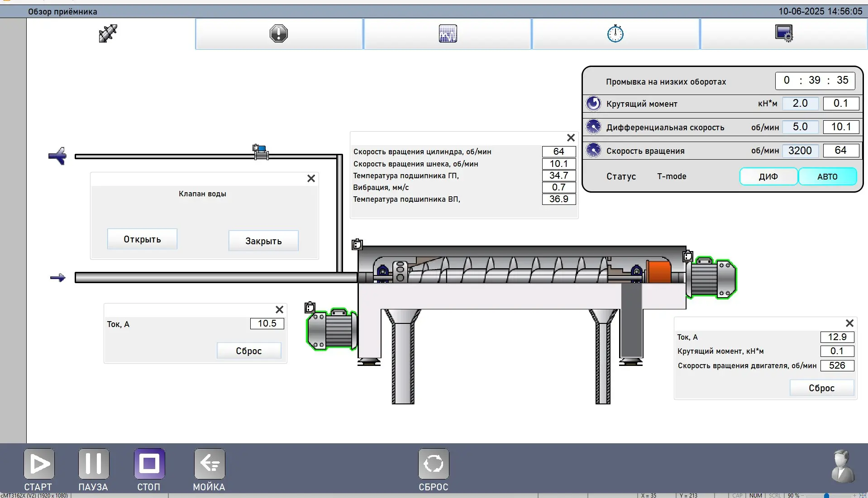Click the actual torque value 0.1 in panel
The image size is (868, 498).
[x=841, y=103]
